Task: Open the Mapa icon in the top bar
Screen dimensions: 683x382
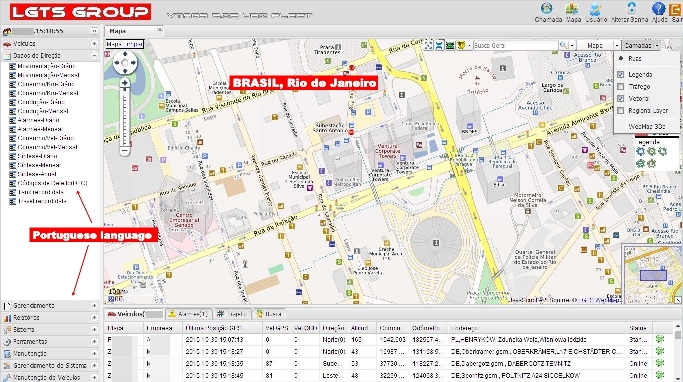Action: (572, 9)
